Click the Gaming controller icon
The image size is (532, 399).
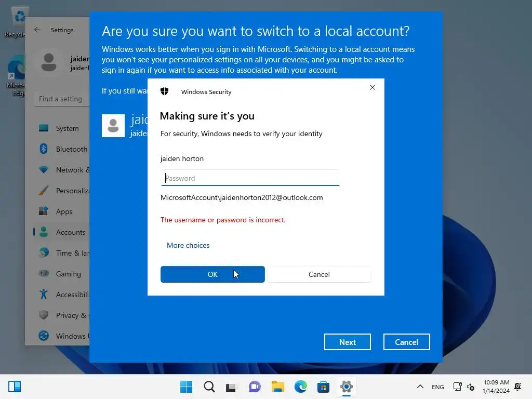coord(44,273)
